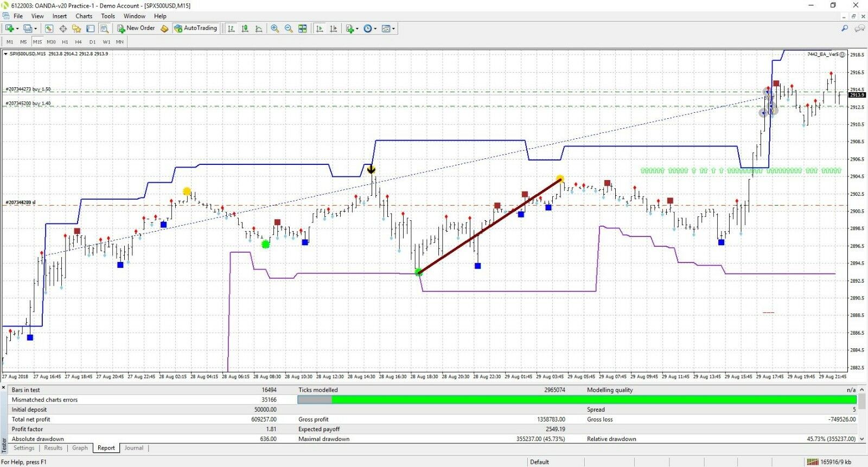
Task: Tile windows using the grid icon
Action: 303,28
